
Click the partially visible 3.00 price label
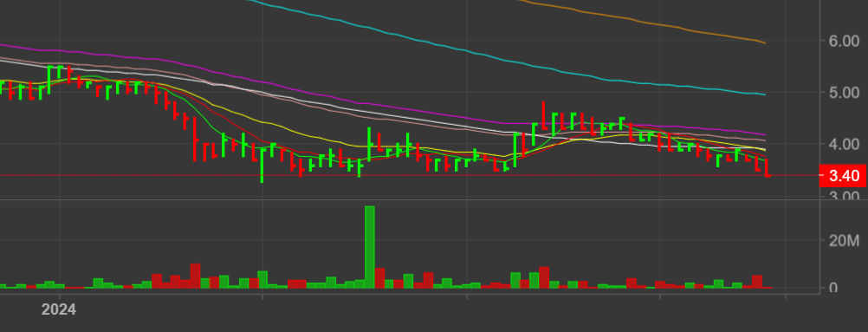click(x=844, y=195)
